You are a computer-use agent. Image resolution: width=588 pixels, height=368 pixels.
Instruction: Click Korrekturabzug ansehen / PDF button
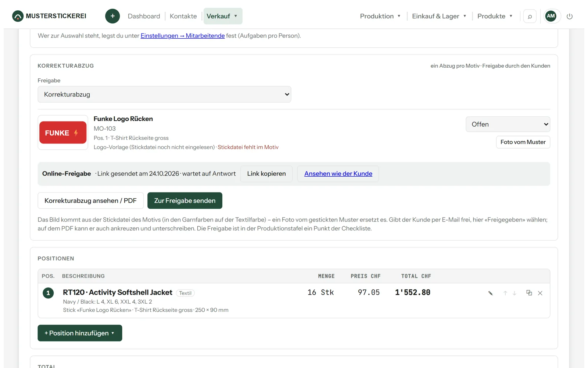click(90, 201)
